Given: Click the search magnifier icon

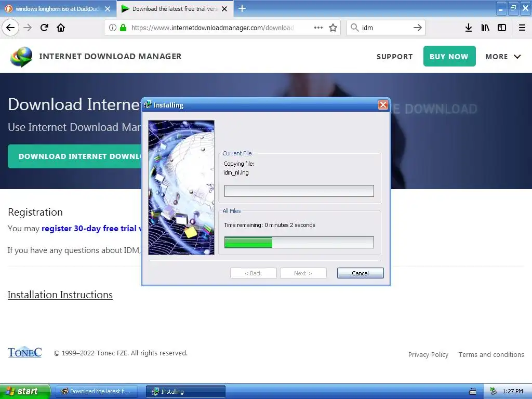Looking at the screenshot, I should [x=354, y=28].
